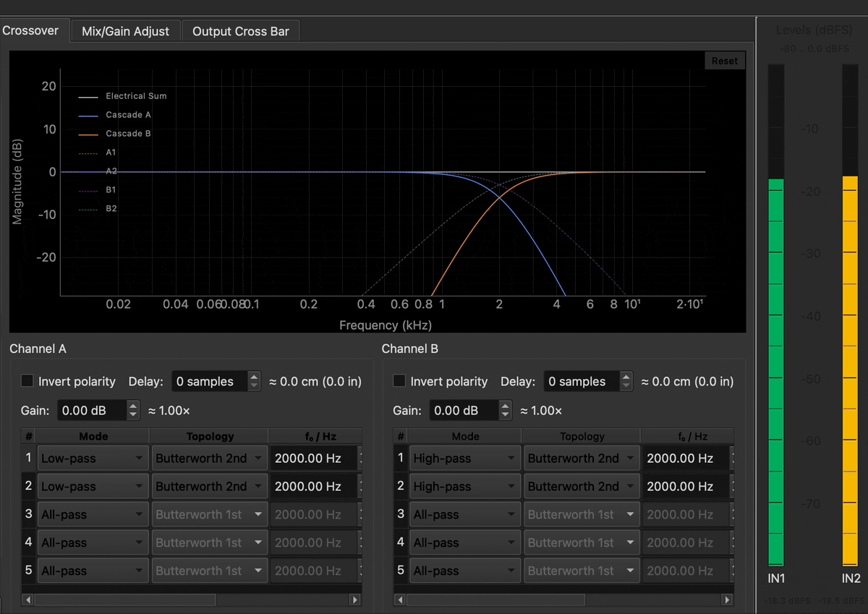Viewport: 868px width, 614px height.
Task: Click the green IN1 level meter
Action: tap(775, 371)
